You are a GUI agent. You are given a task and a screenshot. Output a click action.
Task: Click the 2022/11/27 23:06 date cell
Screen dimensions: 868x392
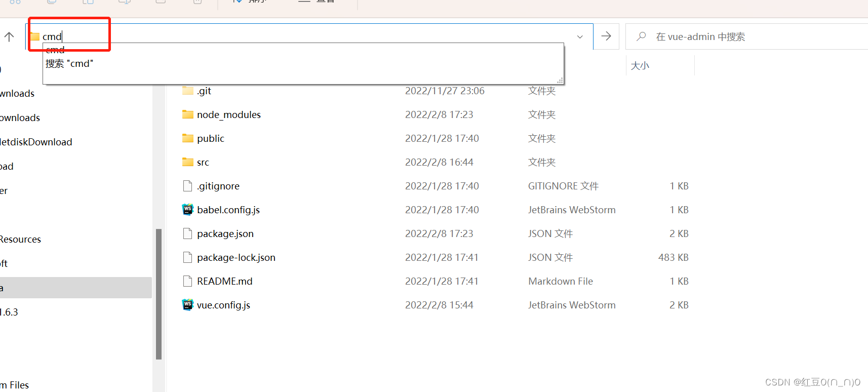pos(445,91)
